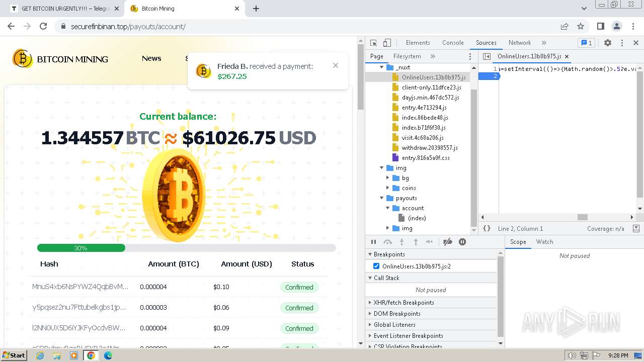
Task: Click the first Confirmed status badge
Action: (299, 287)
